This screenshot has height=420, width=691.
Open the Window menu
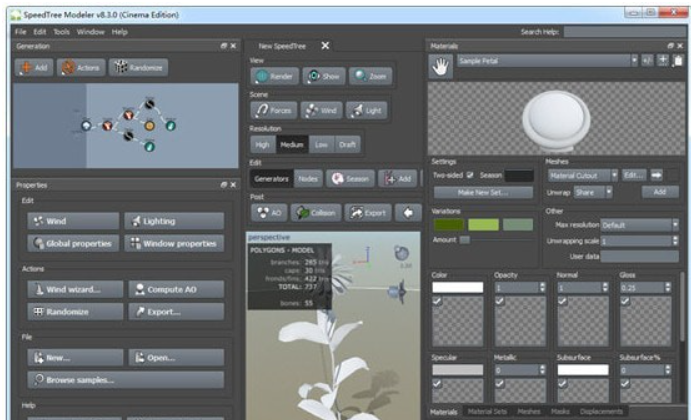pos(90,32)
